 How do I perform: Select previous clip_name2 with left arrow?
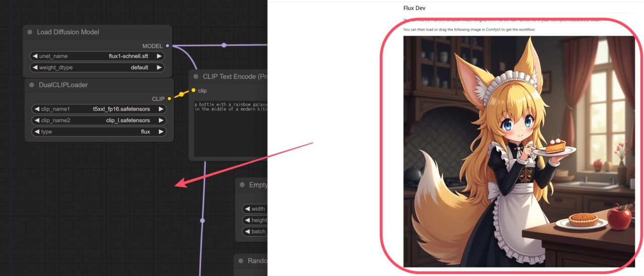click(x=37, y=120)
